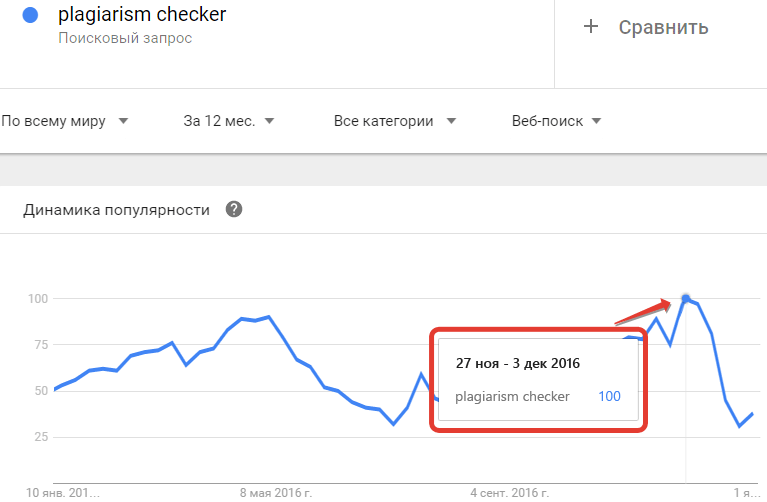Click the tooltip date 27 ноя - 3 дек 2016
This screenshot has width=767, height=502.
pos(518,364)
